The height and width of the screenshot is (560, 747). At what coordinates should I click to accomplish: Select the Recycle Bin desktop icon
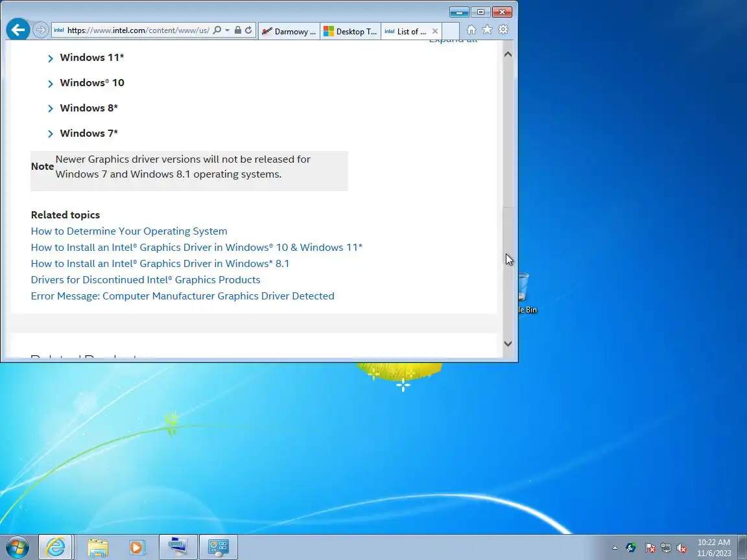(528, 293)
